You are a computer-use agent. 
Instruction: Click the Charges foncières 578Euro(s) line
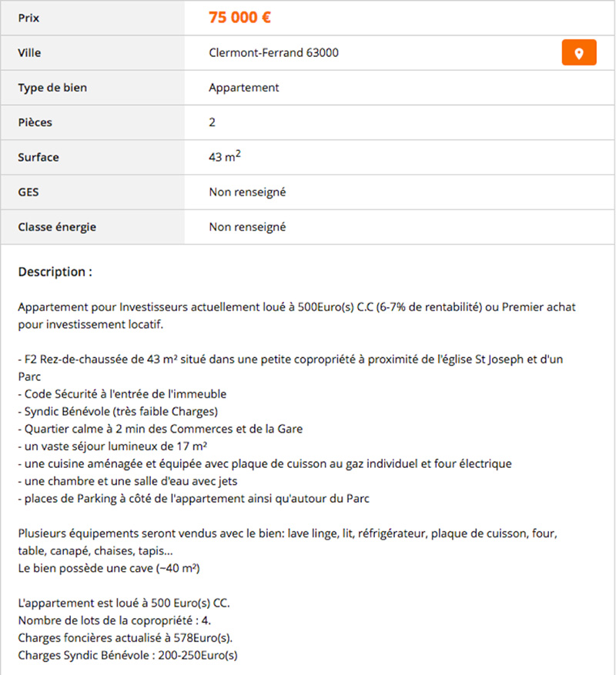(x=126, y=638)
